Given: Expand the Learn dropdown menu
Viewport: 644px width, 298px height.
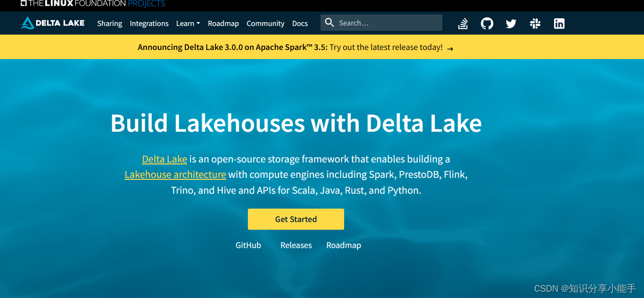Looking at the screenshot, I should [188, 23].
